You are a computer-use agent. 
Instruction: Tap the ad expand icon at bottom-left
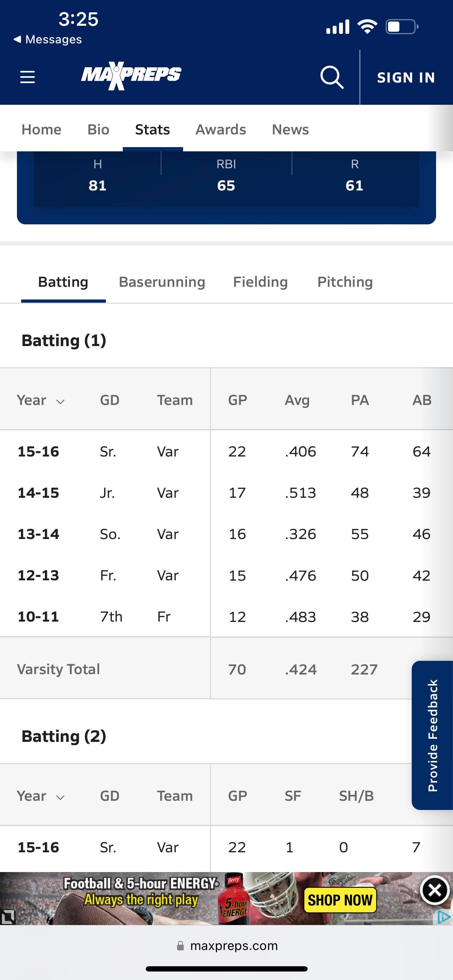(8, 917)
